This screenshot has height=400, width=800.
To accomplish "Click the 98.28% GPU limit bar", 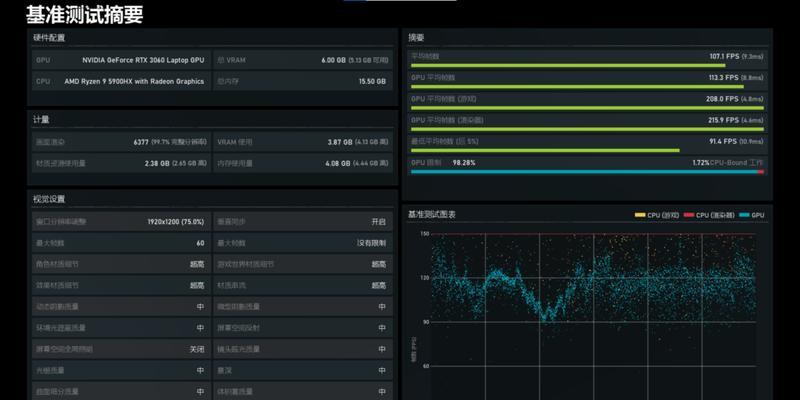I will 584,172.
